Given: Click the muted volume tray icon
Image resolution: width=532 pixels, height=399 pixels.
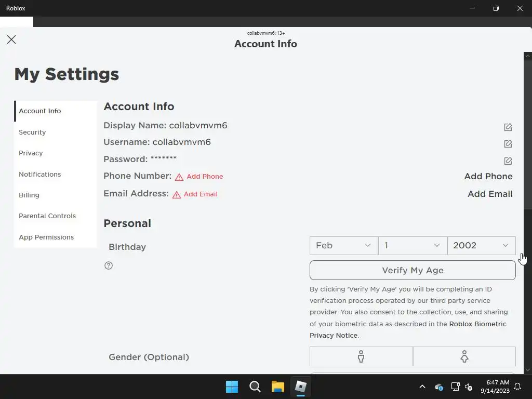Looking at the screenshot, I should coord(469,387).
